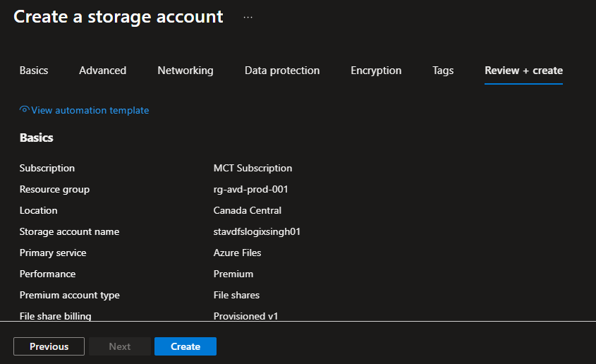This screenshot has height=364, width=596.
Task: Select the Data protection tab
Action: coord(282,71)
